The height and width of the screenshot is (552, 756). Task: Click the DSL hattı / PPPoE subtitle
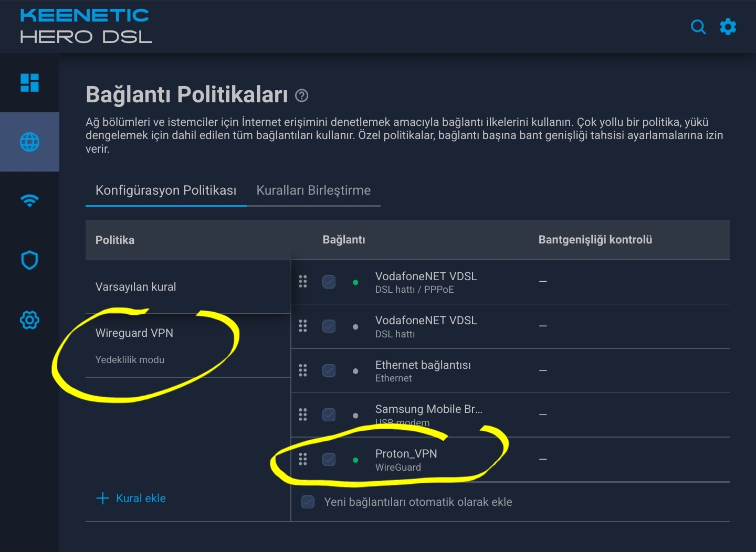point(414,290)
